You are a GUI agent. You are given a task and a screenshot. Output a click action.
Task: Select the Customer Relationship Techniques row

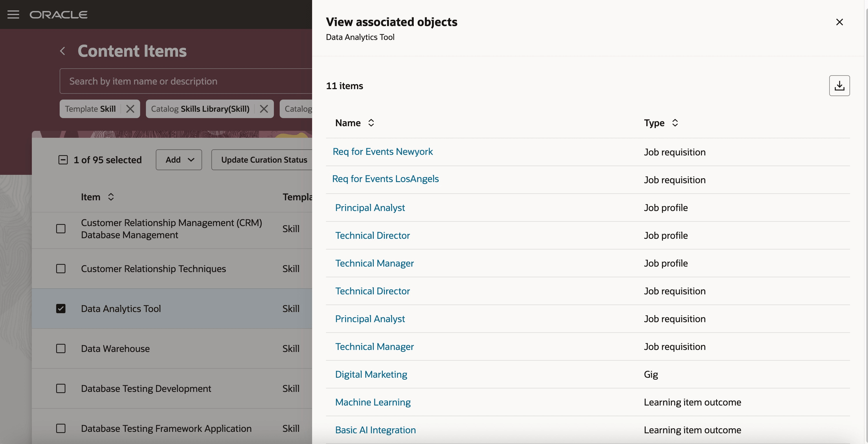[153, 269]
